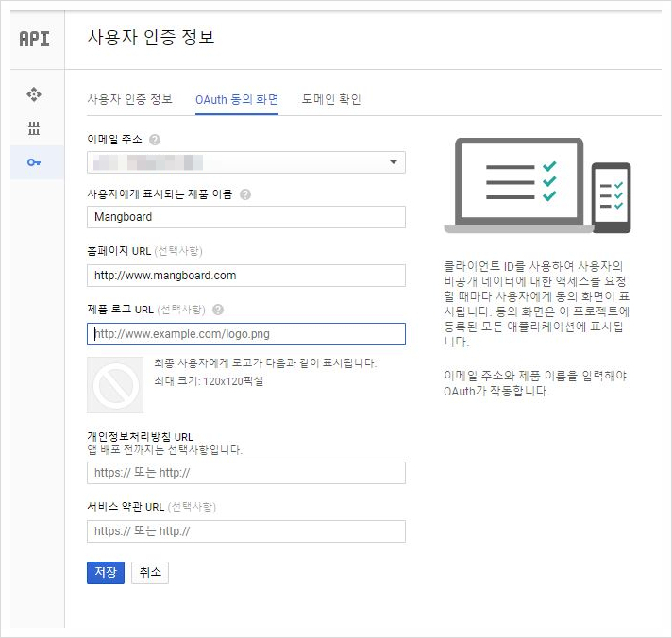Select the OAuth 동의 화면 tab

(x=236, y=99)
